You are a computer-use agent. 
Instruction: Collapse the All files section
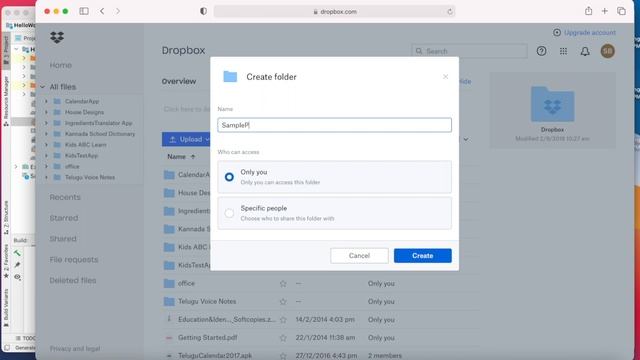click(42, 87)
